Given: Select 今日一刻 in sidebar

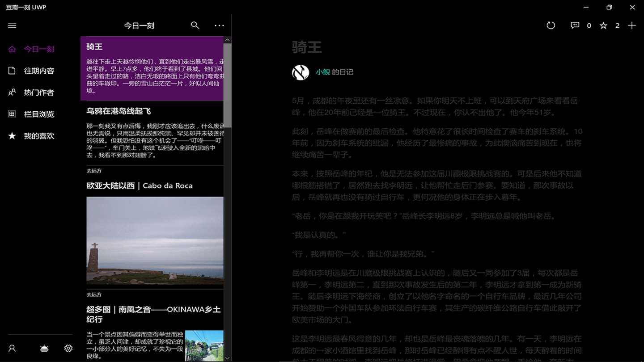Looking at the screenshot, I should click(39, 49).
